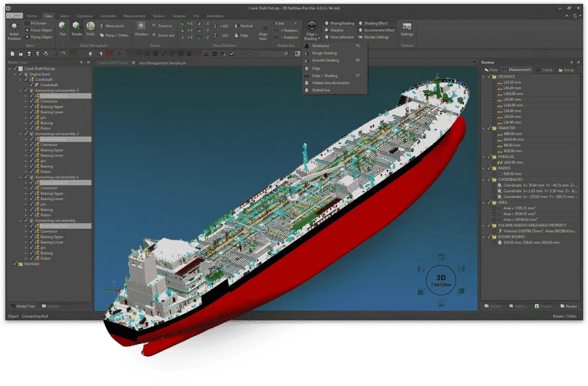588x386 pixels.
Task: Collapse the Engine Assm tree node
Action: [x=15, y=74]
